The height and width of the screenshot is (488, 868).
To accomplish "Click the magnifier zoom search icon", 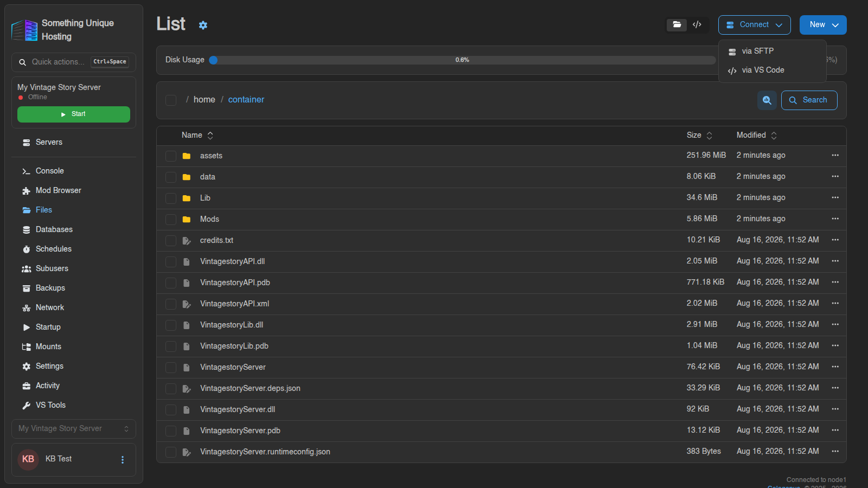I will [767, 100].
